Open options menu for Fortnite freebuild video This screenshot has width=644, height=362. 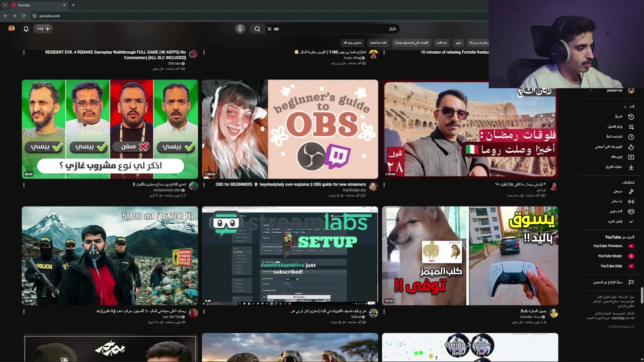384,52
